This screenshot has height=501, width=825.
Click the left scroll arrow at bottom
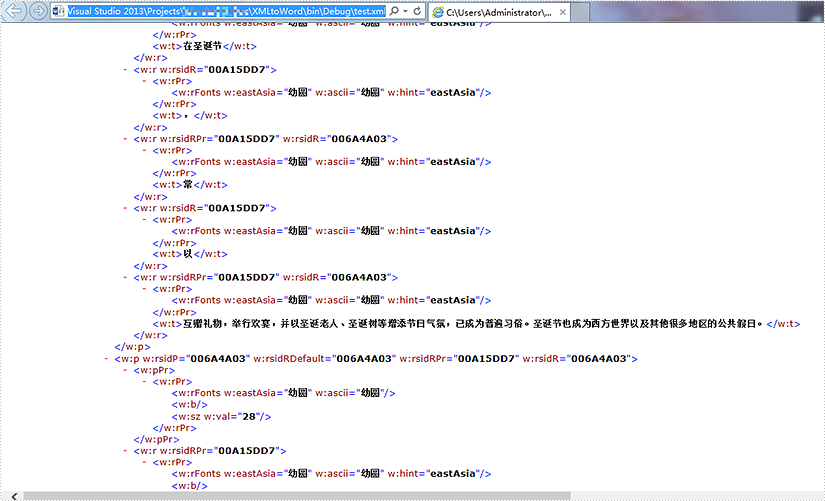tap(14, 496)
